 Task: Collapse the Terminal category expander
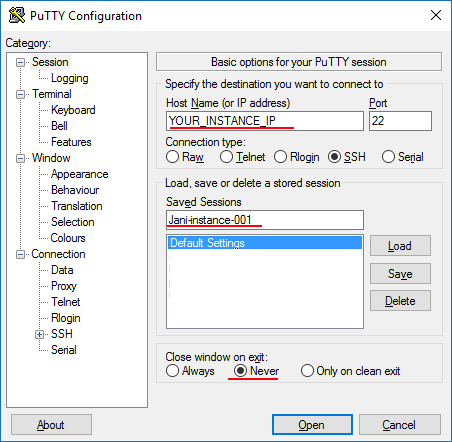pyautogui.click(x=21, y=94)
